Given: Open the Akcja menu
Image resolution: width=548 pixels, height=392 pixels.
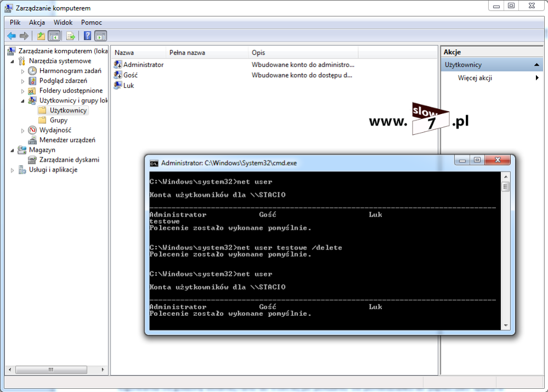Looking at the screenshot, I should click(37, 22).
